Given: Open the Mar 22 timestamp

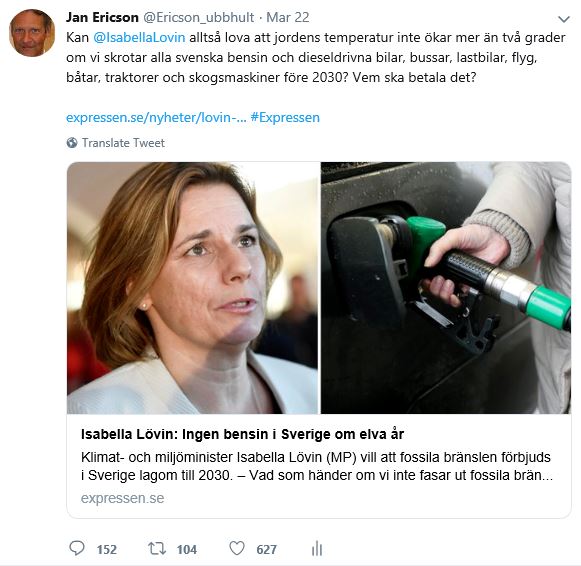Looking at the screenshot, I should tap(288, 17).
